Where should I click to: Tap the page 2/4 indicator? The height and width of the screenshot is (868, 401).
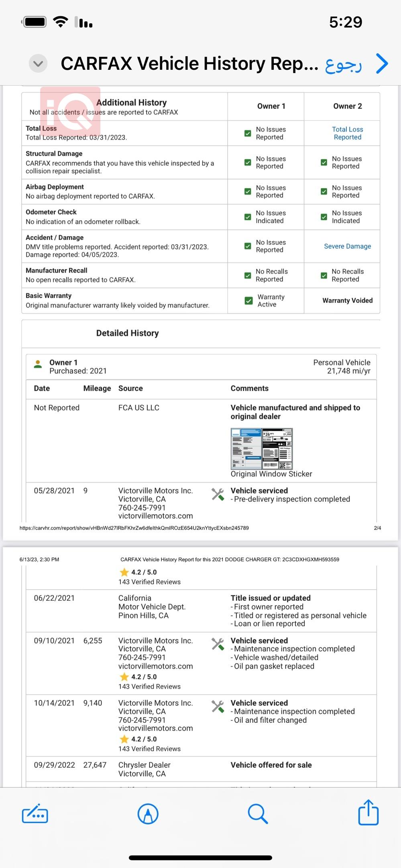[377, 528]
